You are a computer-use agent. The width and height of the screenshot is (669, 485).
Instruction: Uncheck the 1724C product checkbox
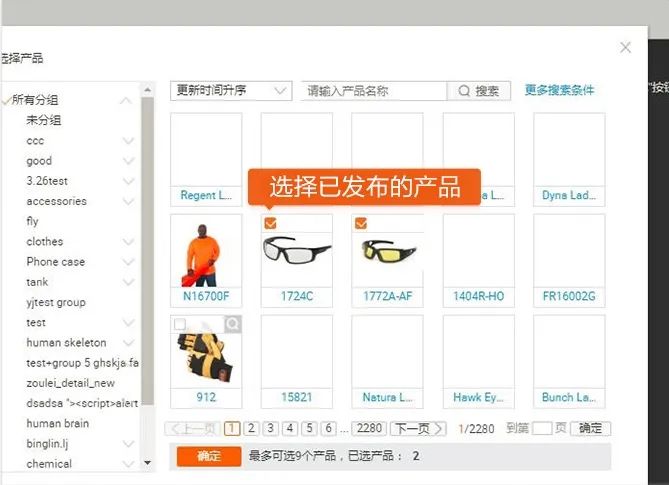click(270, 223)
